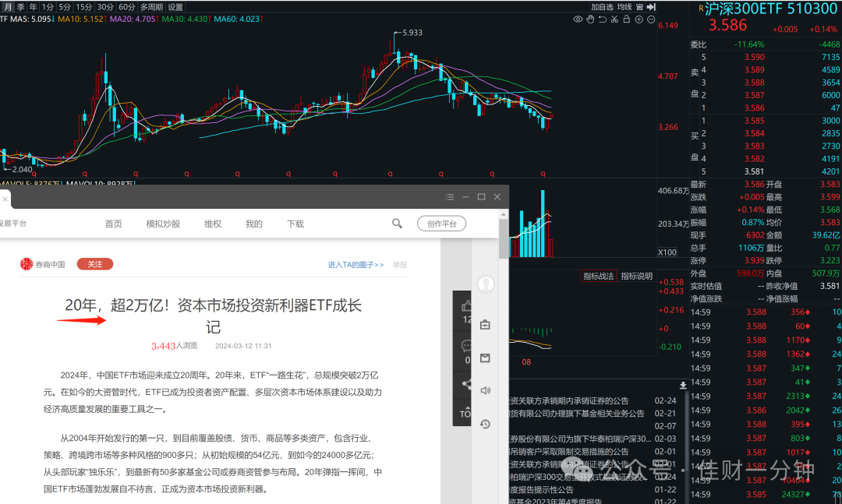This screenshot has width=842, height=504.
Task: Open chart 设置 settings
Action: click(175, 7)
